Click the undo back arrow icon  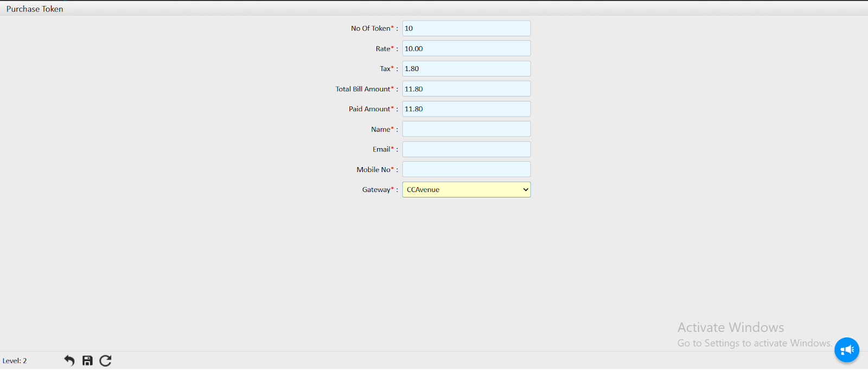coord(69,361)
